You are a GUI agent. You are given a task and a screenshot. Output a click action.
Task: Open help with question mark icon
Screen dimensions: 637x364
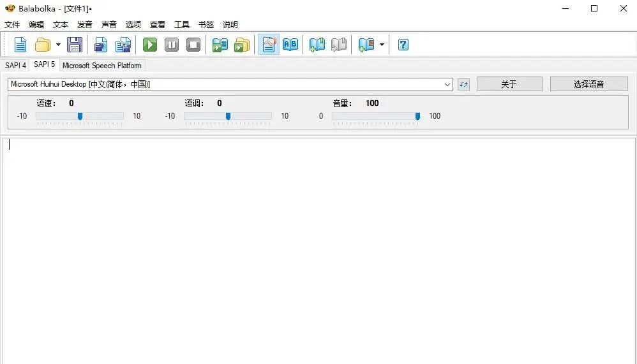[403, 45]
